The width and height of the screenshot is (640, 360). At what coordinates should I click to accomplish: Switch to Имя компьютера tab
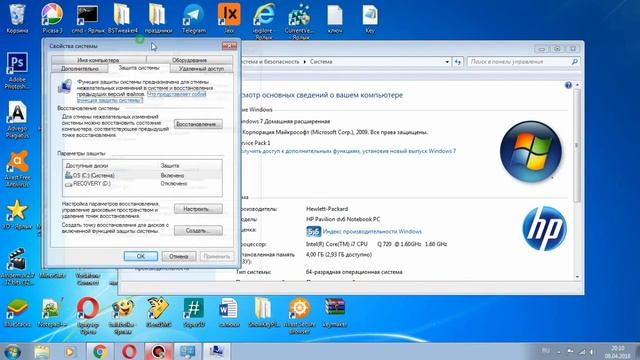98,60
